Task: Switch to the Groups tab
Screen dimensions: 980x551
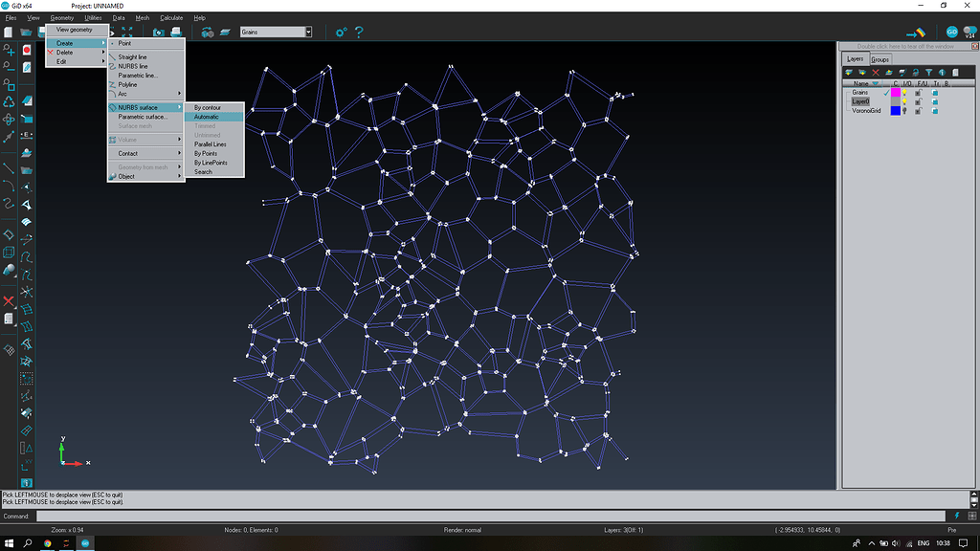Action: coord(880,59)
